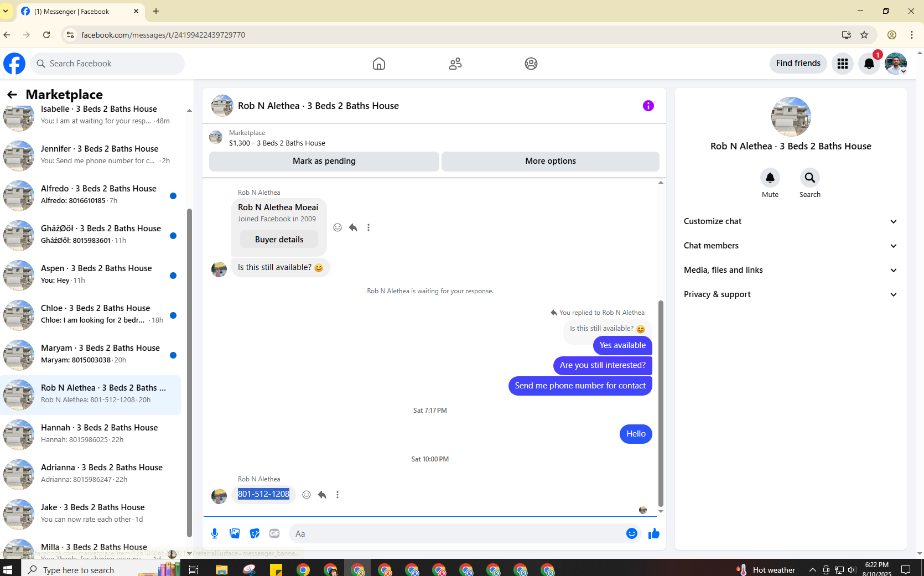This screenshot has width=924, height=576.
Task: Go back from Marketplace with the arrow
Action: point(12,95)
